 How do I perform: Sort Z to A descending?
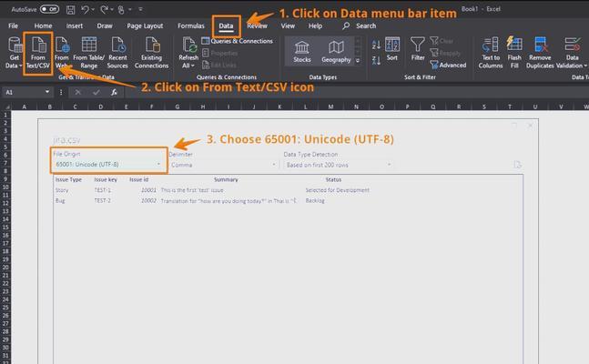tap(376, 60)
